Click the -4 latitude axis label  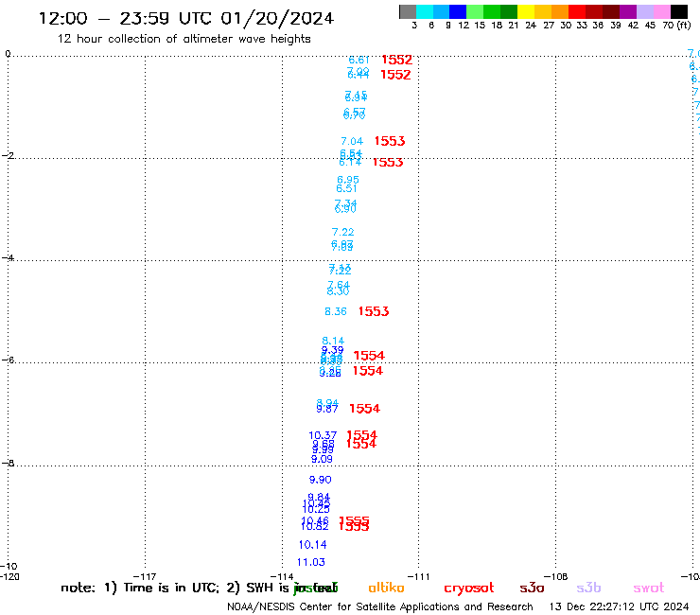(x=8, y=257)
